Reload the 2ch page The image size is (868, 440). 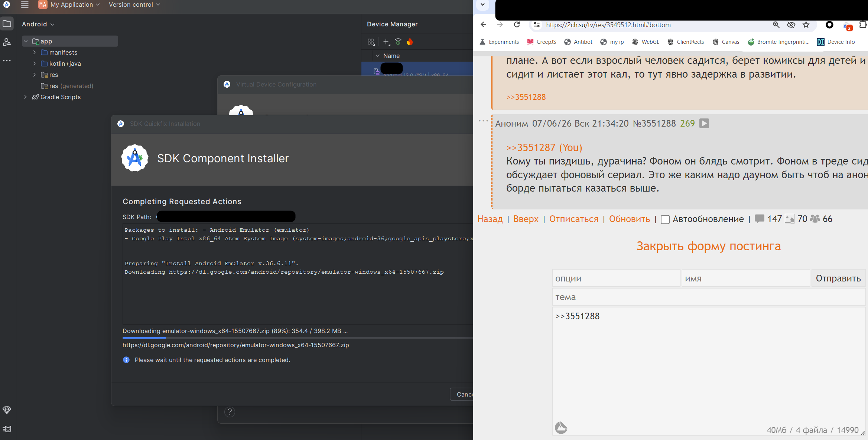(517, 25)
